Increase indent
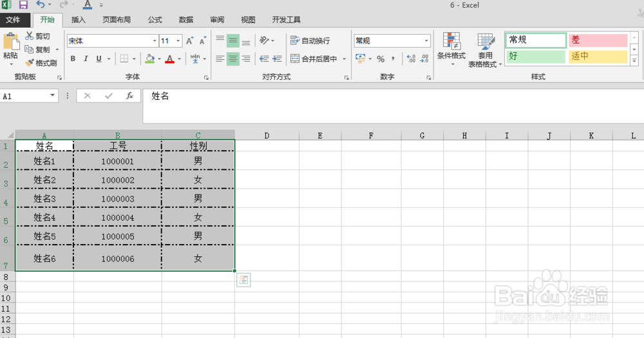Screen dimensions: 644x338 277,59
